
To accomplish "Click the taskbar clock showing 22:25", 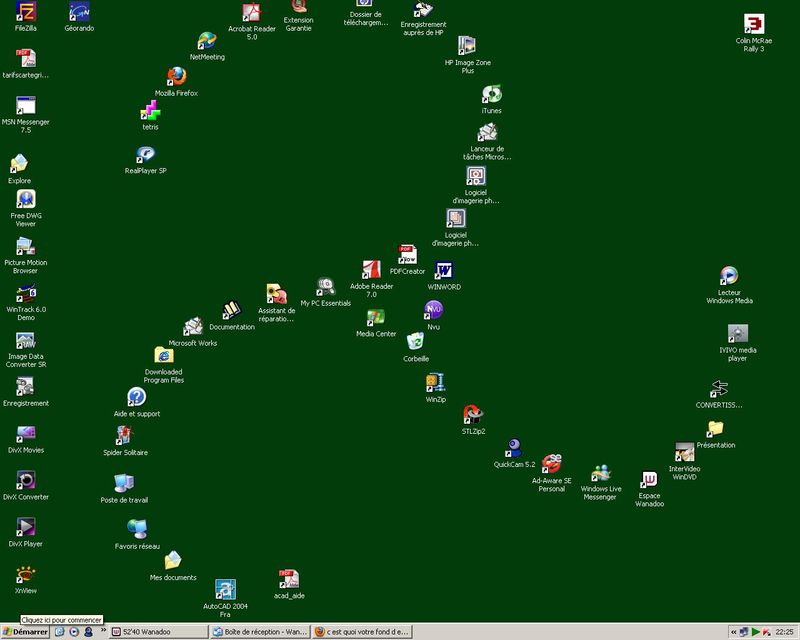I will pos(784,632).
